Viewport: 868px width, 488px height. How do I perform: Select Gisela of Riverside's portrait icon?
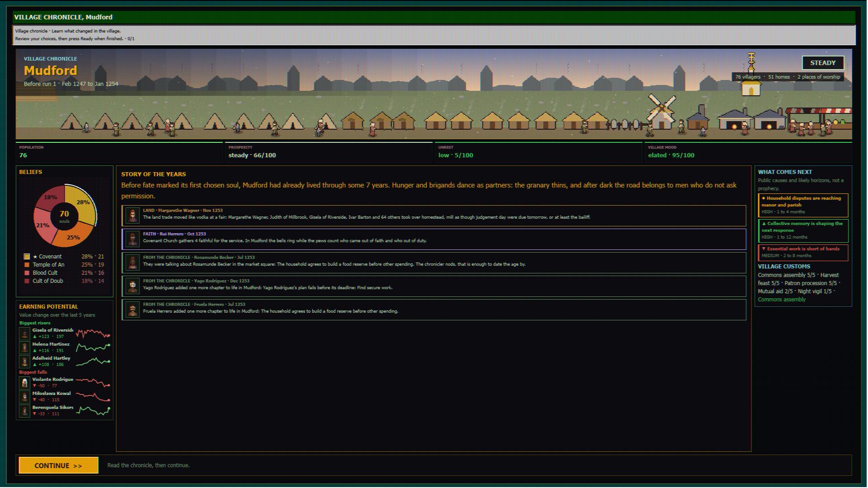click(x=25, y=333)
